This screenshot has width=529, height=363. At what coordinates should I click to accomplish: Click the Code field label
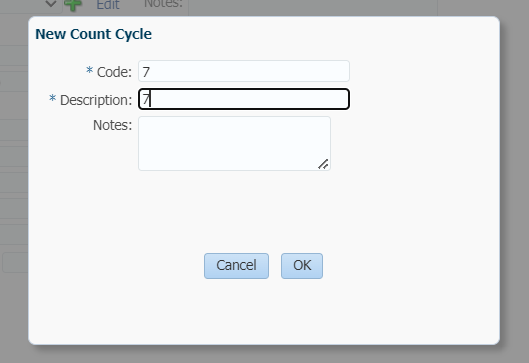[x=114, y=72]
